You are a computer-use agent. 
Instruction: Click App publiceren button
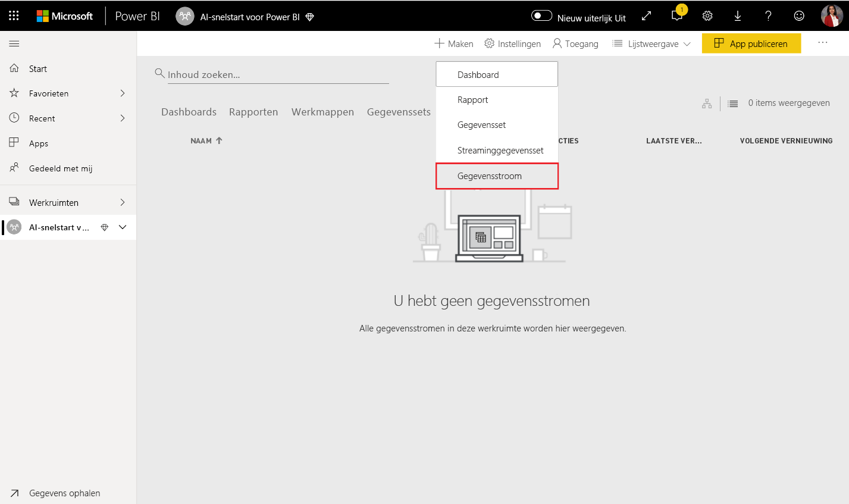751,43
